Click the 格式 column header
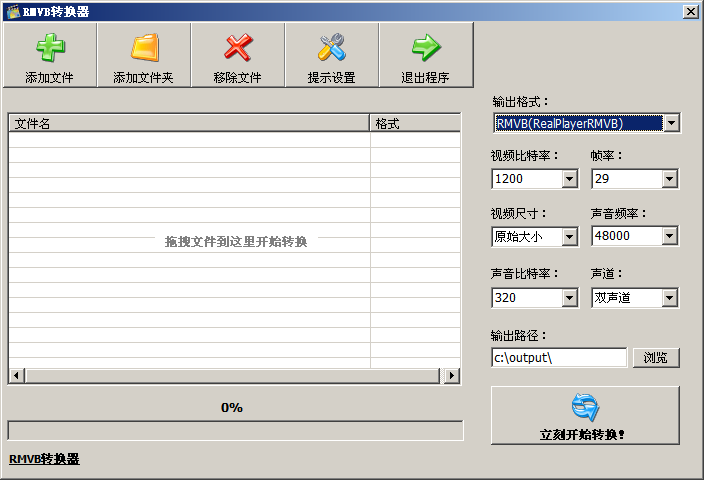704x480 pixels. coord(415,123)
